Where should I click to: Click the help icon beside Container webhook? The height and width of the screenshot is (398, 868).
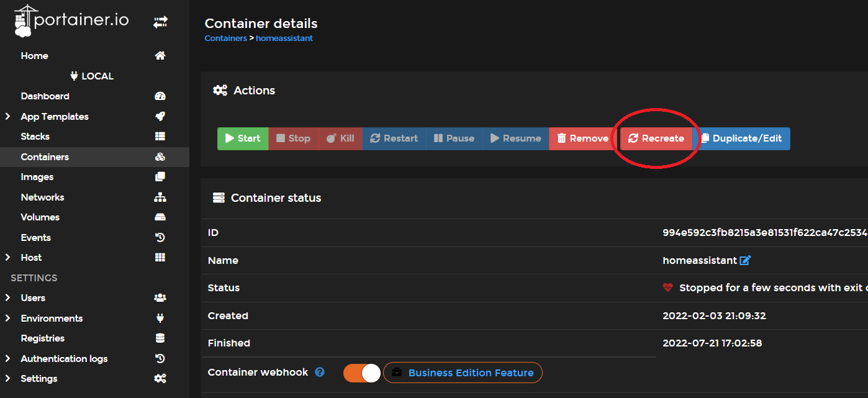(x=320, y=373)
